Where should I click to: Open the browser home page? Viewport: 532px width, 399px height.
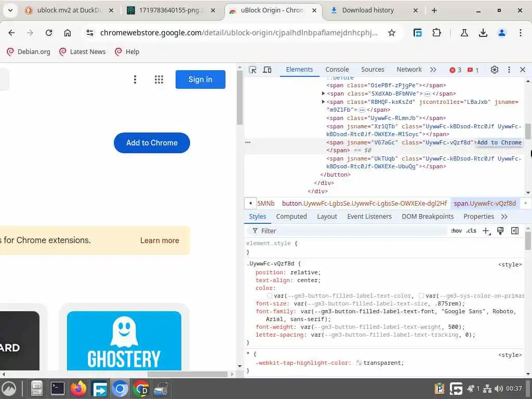(x=68, y=33)
